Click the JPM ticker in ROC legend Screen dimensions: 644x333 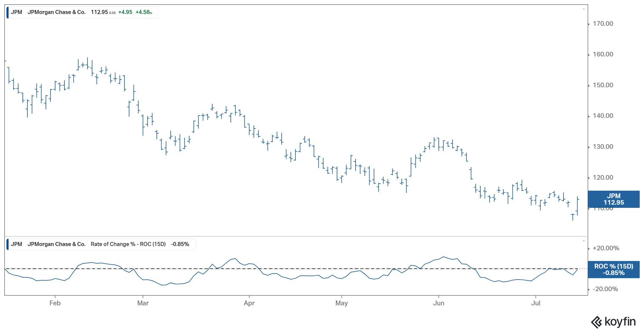pos(16,244)
